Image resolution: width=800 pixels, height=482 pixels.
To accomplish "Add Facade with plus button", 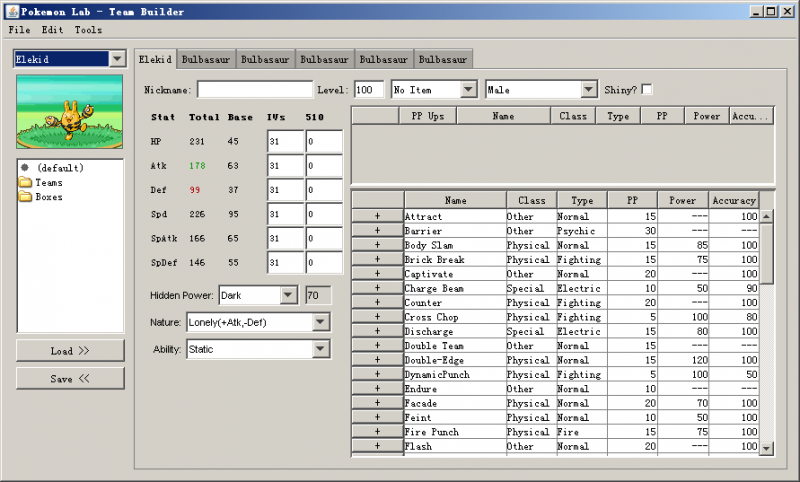I will 378,403.
